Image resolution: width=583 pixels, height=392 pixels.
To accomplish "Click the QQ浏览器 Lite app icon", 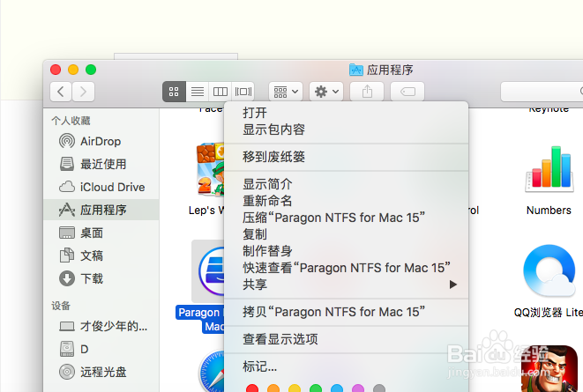I will (549, 270).
